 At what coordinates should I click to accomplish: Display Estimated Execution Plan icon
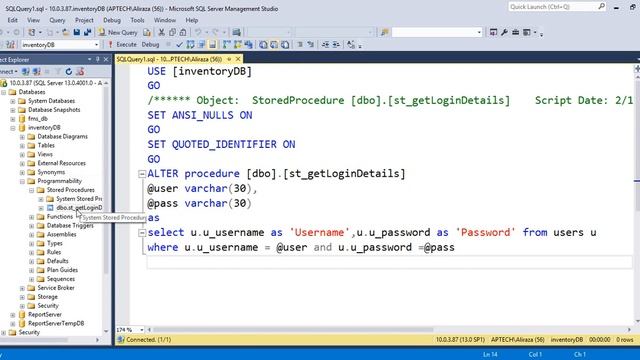click(x=190, y=44)
